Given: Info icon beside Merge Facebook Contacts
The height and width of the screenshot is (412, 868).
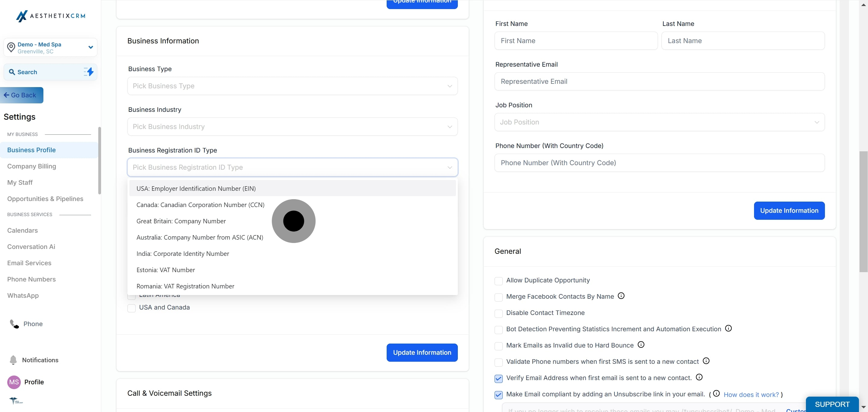Looking at the screenshot, I should click(621, 296).
